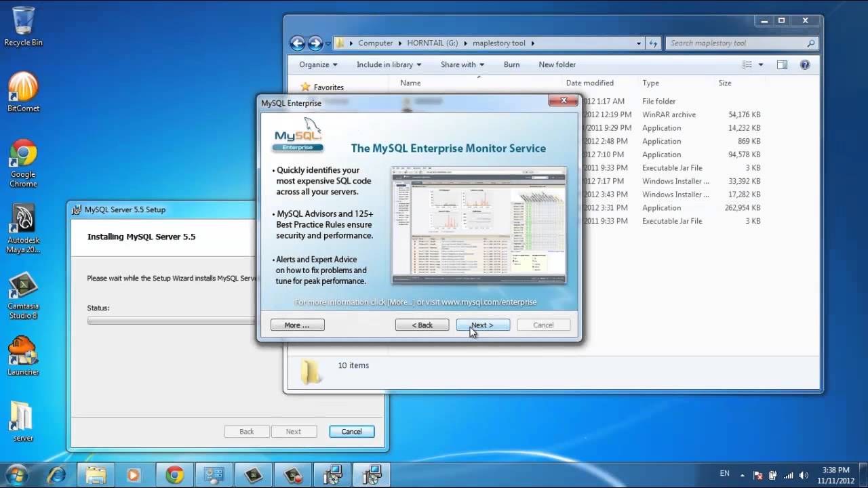868x488 pixels.
Task: Click New folder in Explorer toolbar
Action: point(557,64)
